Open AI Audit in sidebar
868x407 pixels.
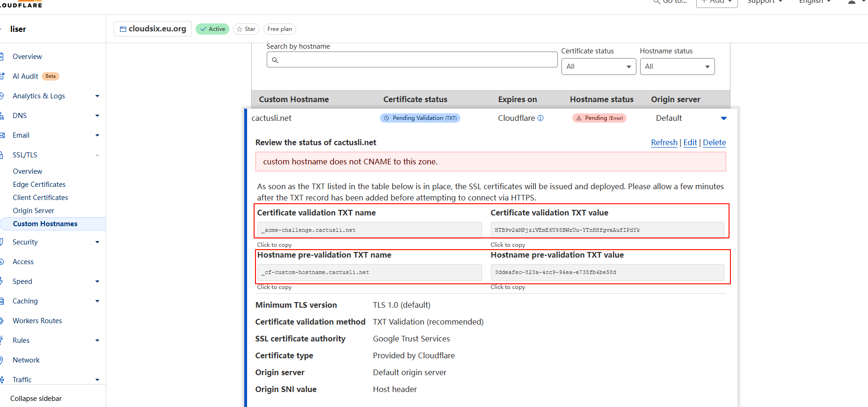tap(25, 76)
